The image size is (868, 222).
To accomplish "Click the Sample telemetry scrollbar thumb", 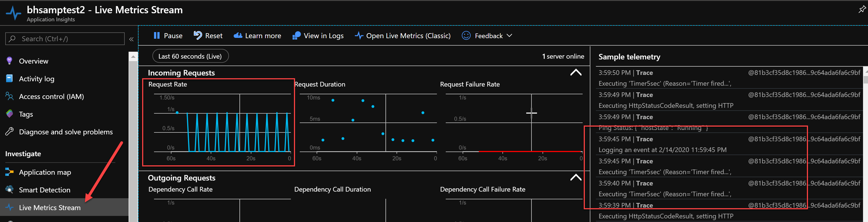I will (866, 80).
